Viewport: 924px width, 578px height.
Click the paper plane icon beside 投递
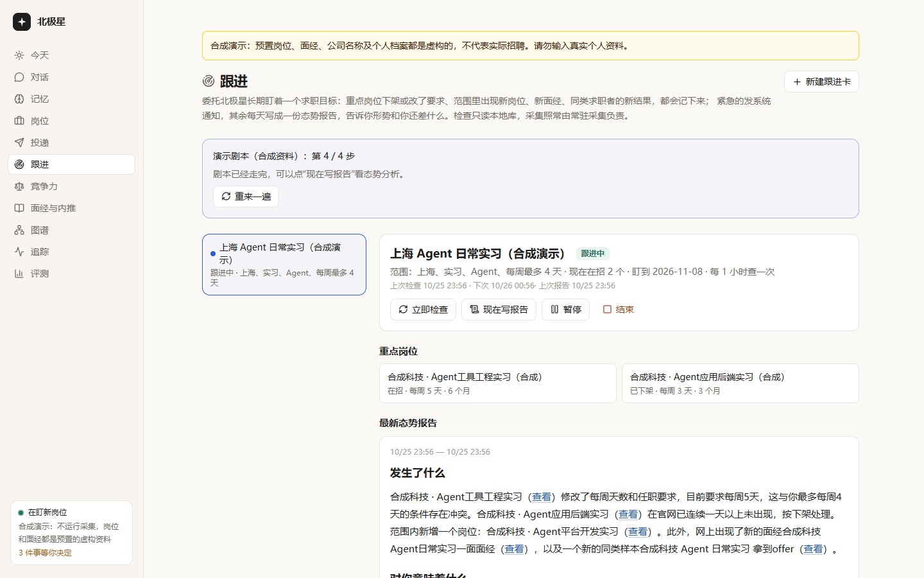19,143
